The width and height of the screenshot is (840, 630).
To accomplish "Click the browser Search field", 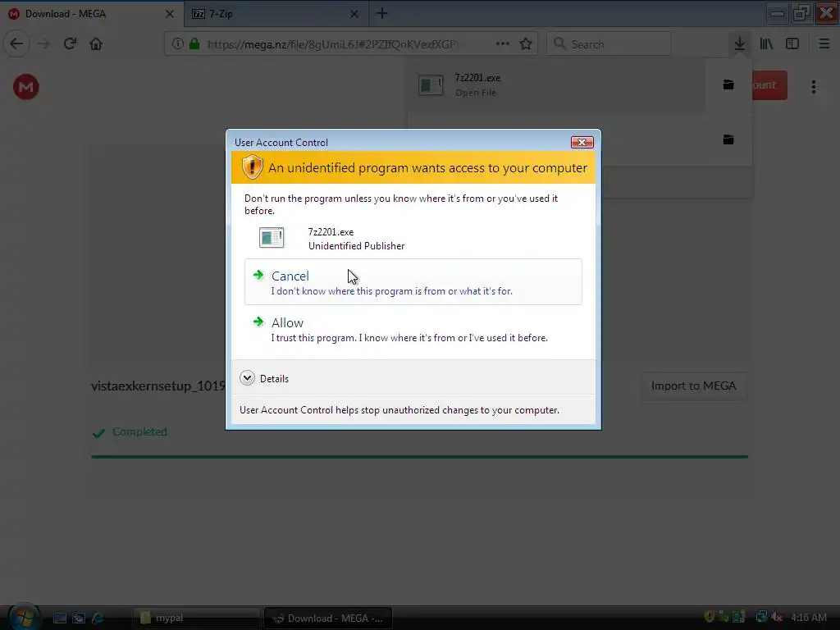I will click(x=609, y=44).
